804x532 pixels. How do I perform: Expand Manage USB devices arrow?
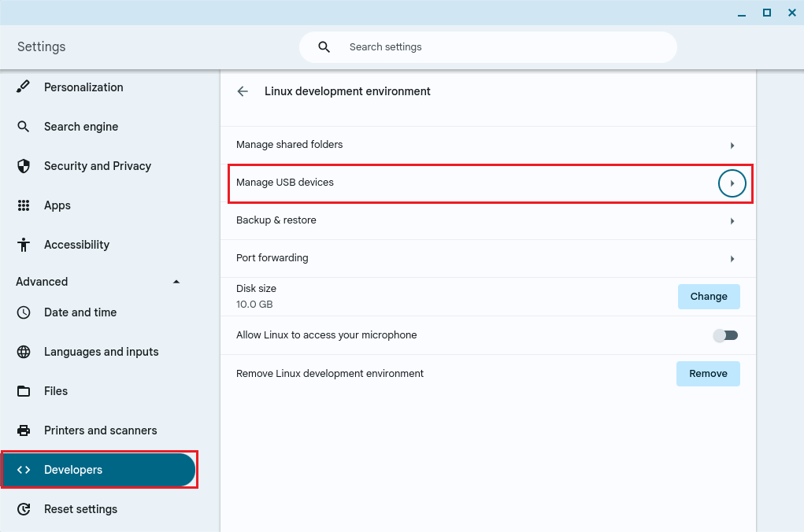click(732, 183)
